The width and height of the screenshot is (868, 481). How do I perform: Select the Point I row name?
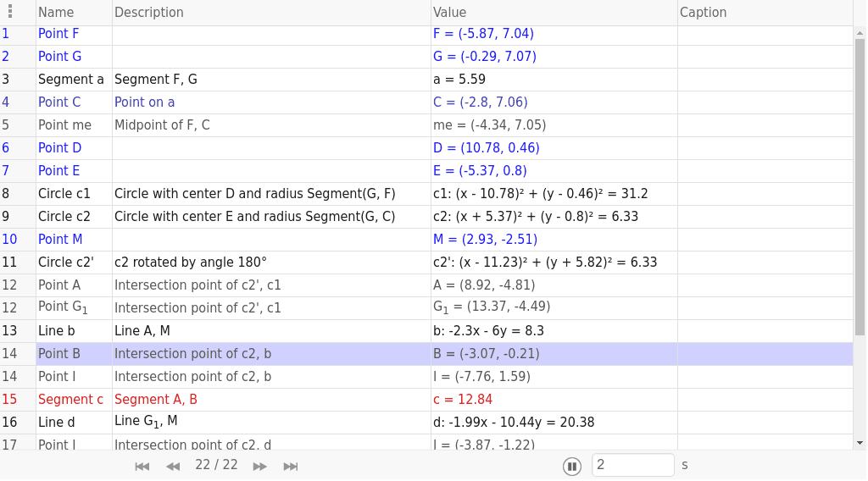(57, 377)
